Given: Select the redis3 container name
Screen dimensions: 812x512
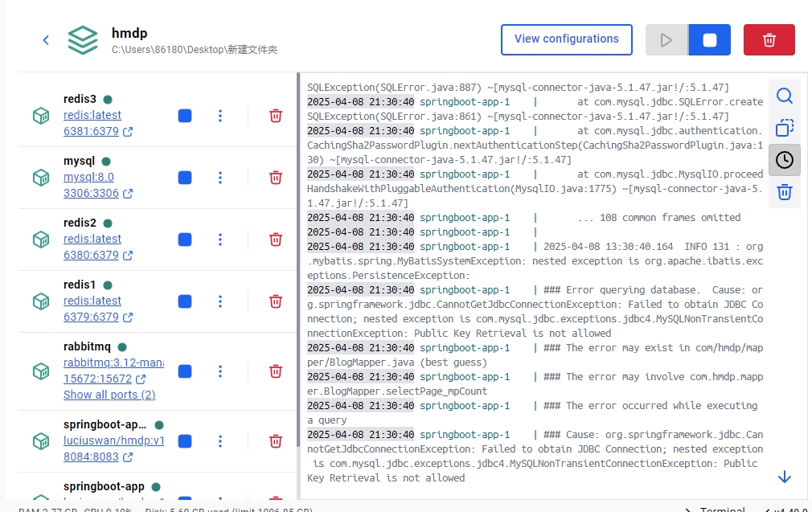Looking at the screenshot, I should click(x=80, y=99).
